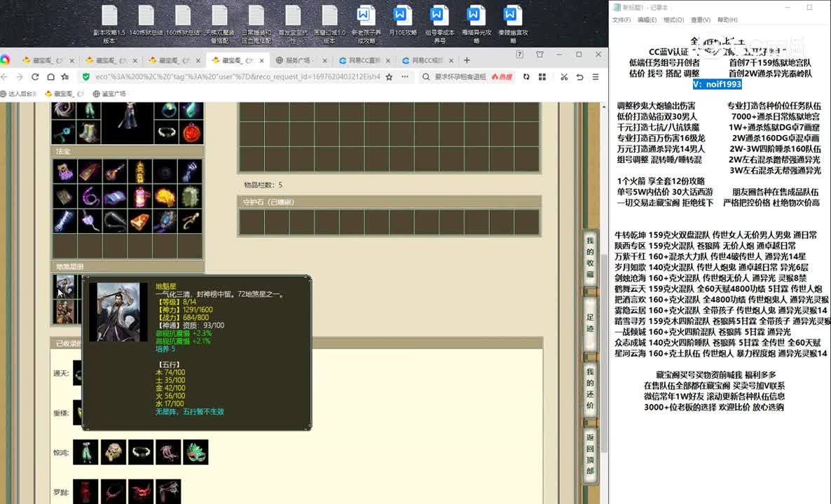The width and height of the screenshot is (831, 504).
Task: Open the browser hamburger main menu
Action: point(596,77)
